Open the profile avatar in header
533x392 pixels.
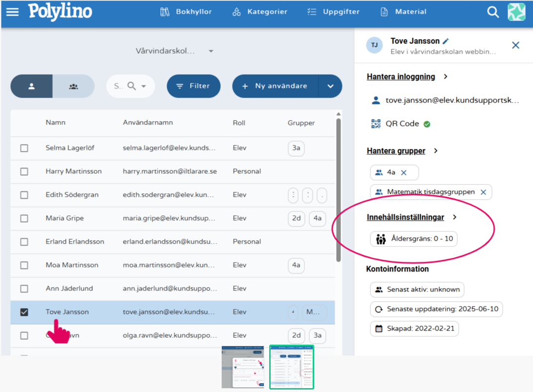[x=516, y=12]
